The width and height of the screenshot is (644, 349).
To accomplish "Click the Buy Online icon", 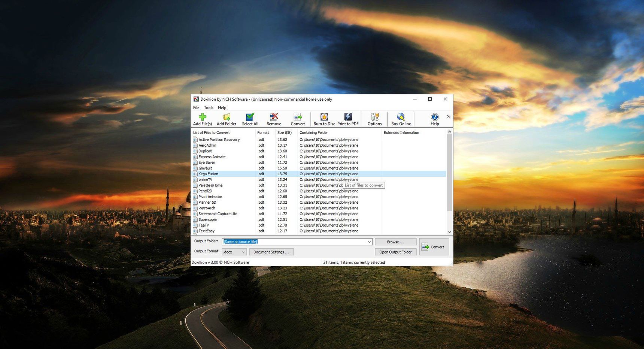I will coord(401,119).
